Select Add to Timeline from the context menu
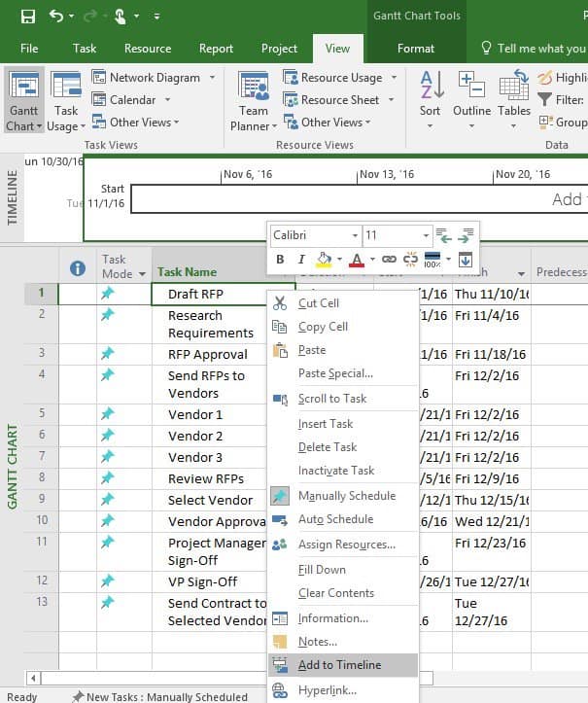Screen dimensions: 588x703 click(x=339, y=665)
